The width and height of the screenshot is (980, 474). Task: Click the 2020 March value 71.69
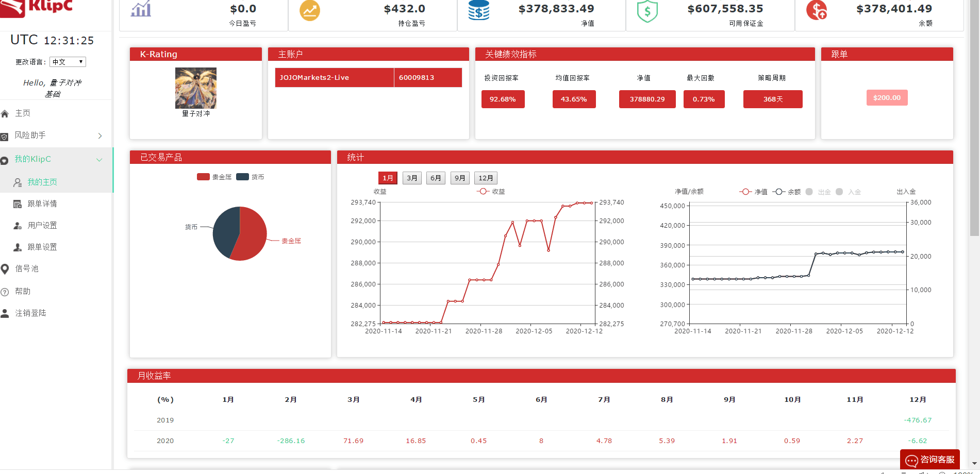pos(353,441)
